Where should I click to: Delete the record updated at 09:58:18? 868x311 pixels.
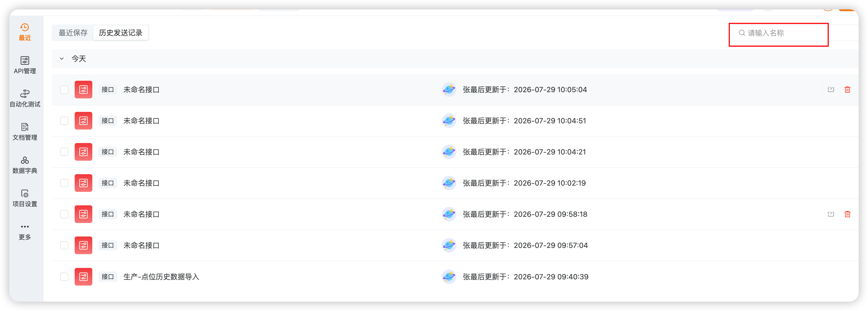click(847, 214)
